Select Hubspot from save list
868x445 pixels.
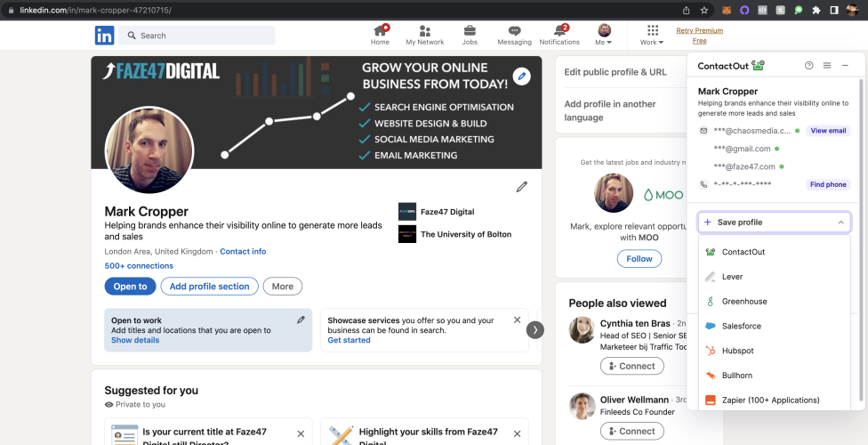[x=774, y=351]
